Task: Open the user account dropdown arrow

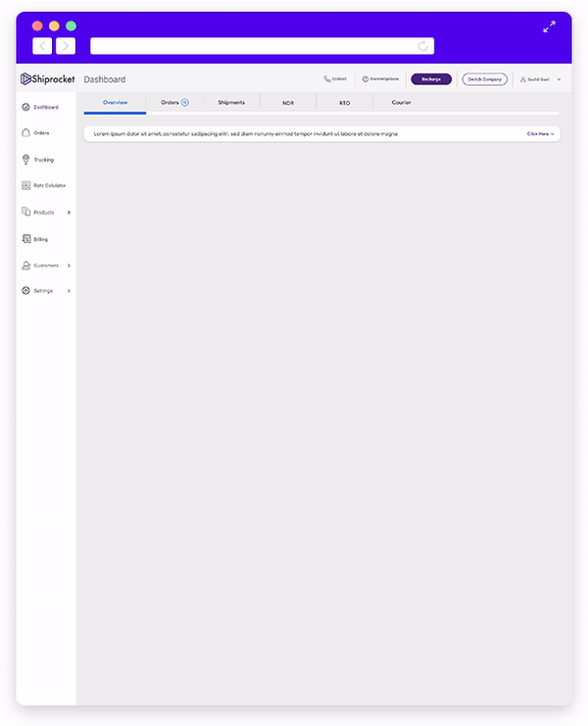Action: (x=559, y=79)
